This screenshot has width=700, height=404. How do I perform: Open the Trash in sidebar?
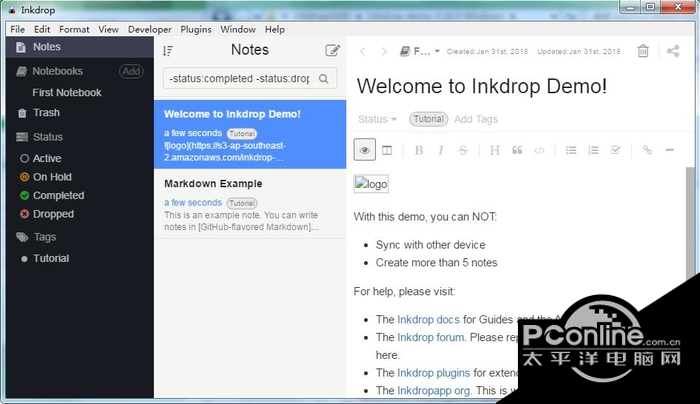46,113
